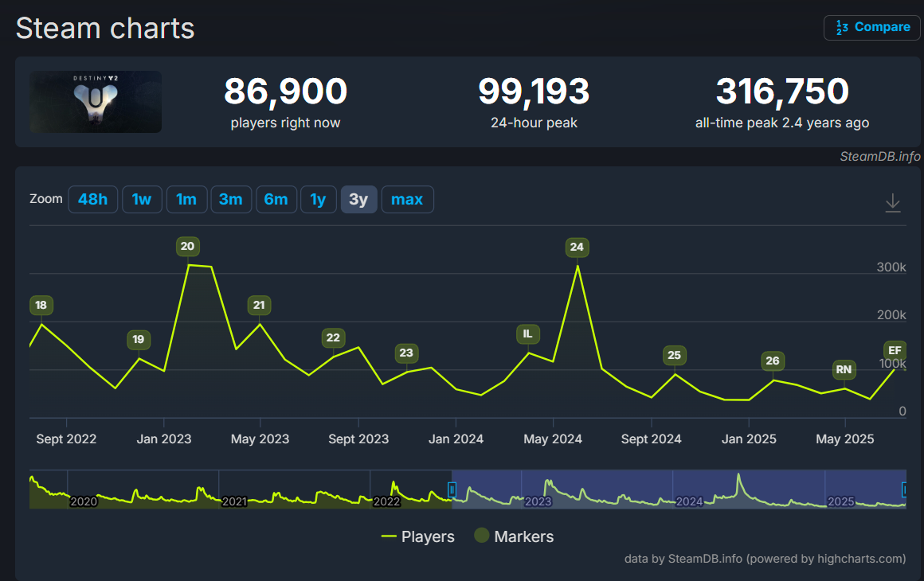Click chart marker 19
The width and height of the screenshot is (924, 581).
(139, 340)
